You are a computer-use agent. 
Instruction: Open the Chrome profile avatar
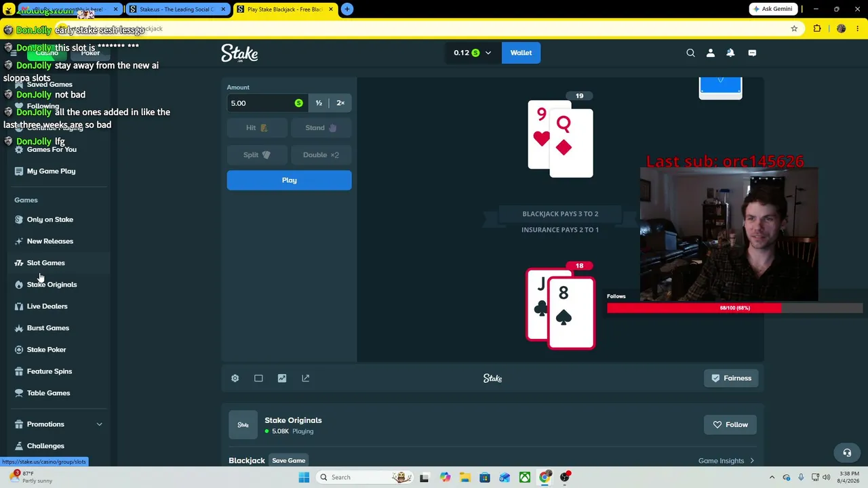(x=842, y=29)
